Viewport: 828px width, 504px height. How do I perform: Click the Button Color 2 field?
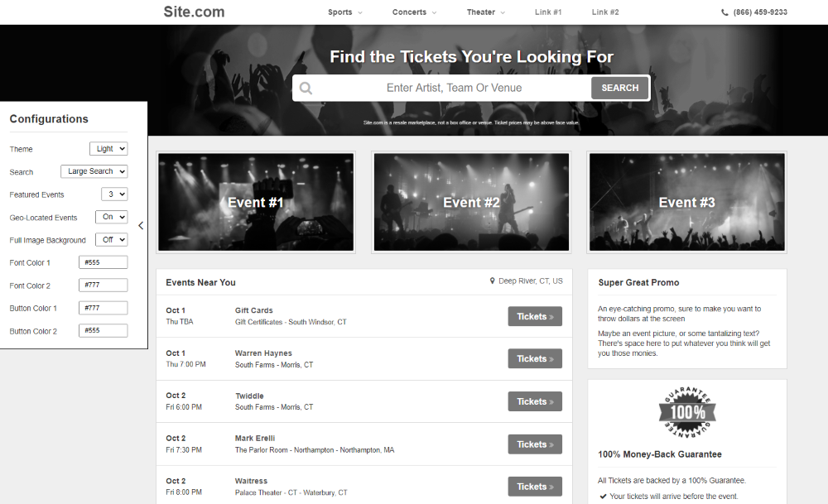[x=103, y=330]
